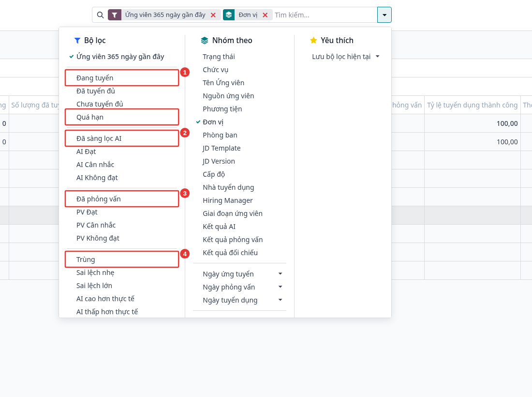Click the search magnifier icon
This screenshot has width=532, height=397.
(100, 15)
